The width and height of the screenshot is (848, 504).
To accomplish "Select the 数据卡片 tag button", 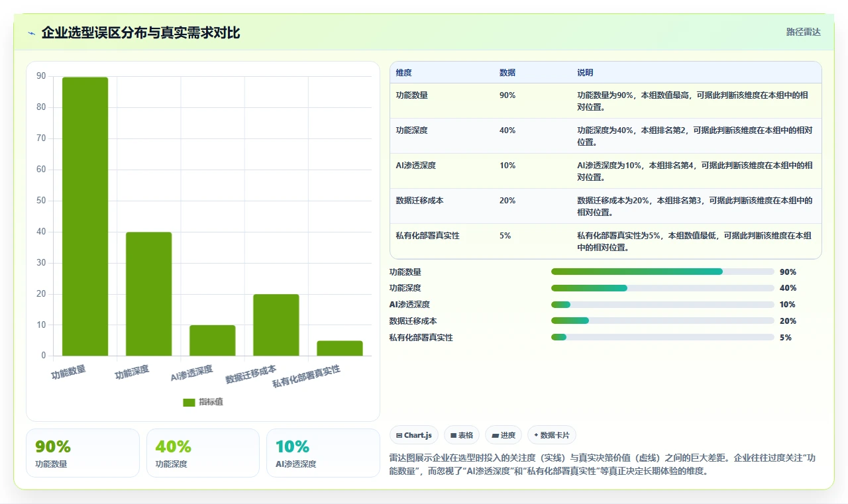I will tap(552, 435).
